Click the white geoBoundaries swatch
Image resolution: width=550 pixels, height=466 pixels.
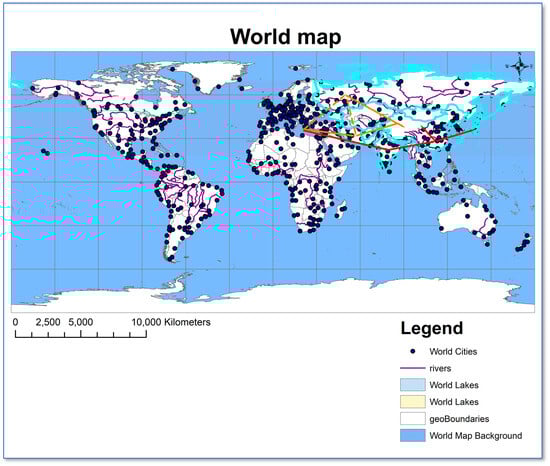413,419
